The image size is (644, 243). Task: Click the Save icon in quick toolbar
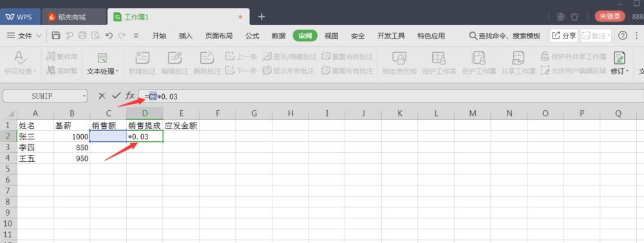pos(56,35)
